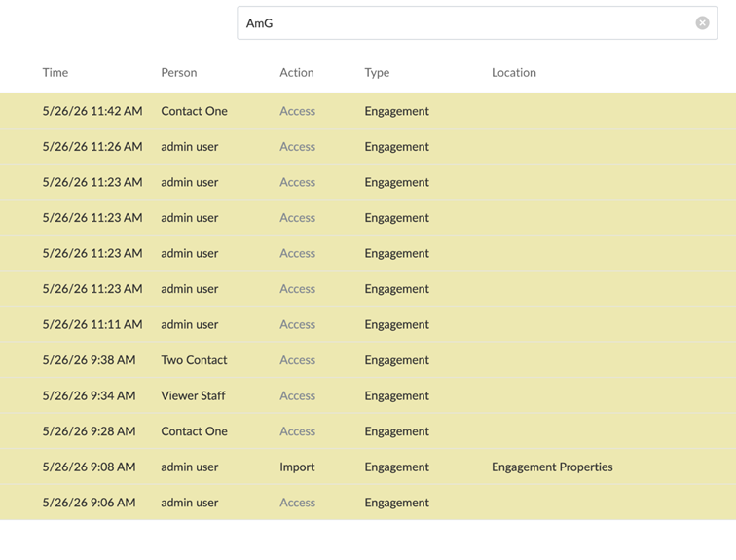Select Engagement type in the Viewer Staff row

pyautogui.click(x=396, y=396)
